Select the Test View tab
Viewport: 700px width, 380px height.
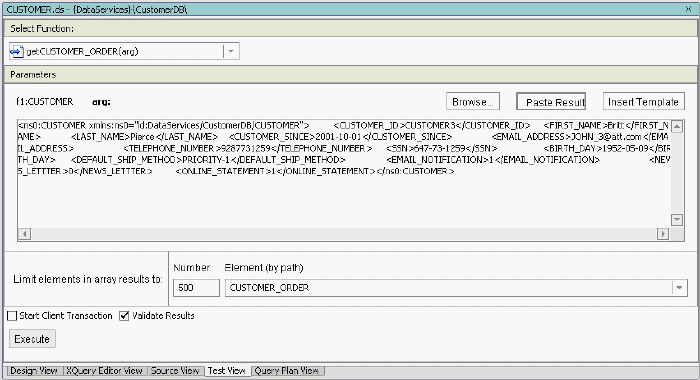[227, 371]
